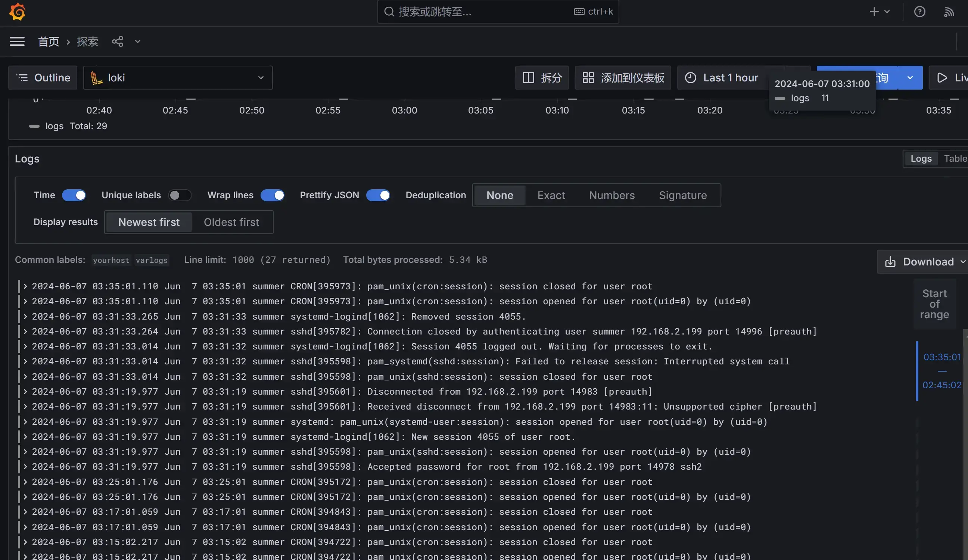Click the 探索 explore breadcrumb
This screenshot has width=968, height=560.
(x=87, y=41)
